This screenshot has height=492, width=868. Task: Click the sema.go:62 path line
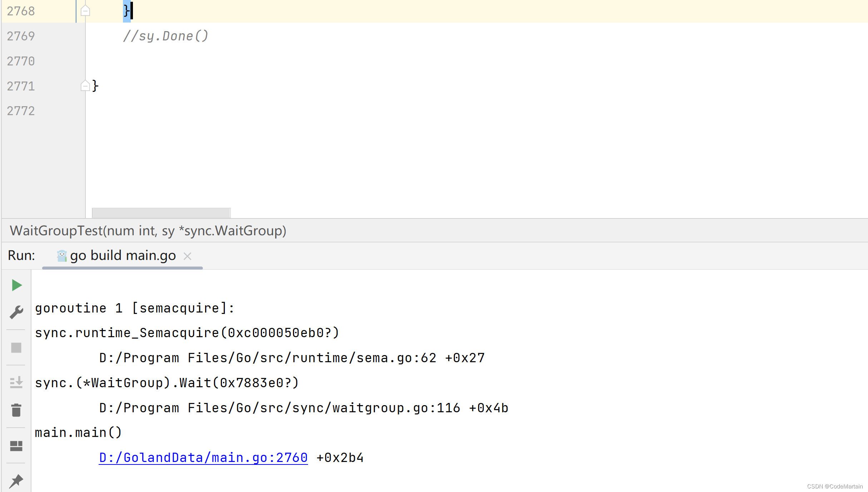(x=292, y=358)
